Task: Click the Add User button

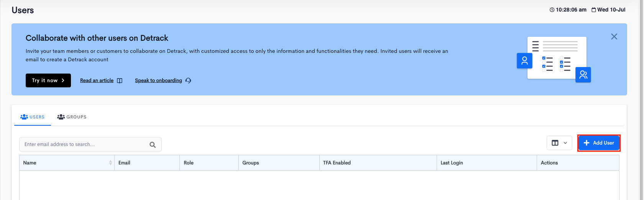Action: (599, 143)
